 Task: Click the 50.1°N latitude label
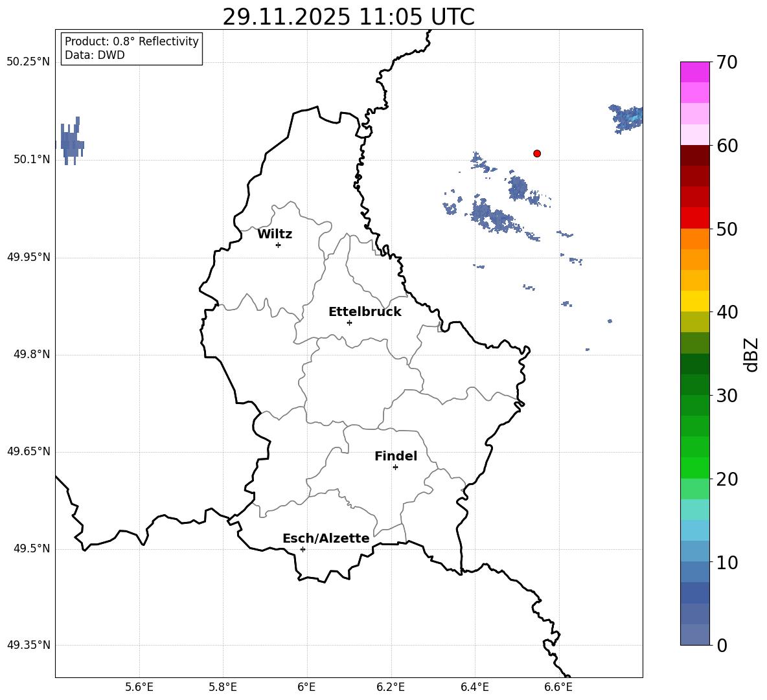pos(32,159)
